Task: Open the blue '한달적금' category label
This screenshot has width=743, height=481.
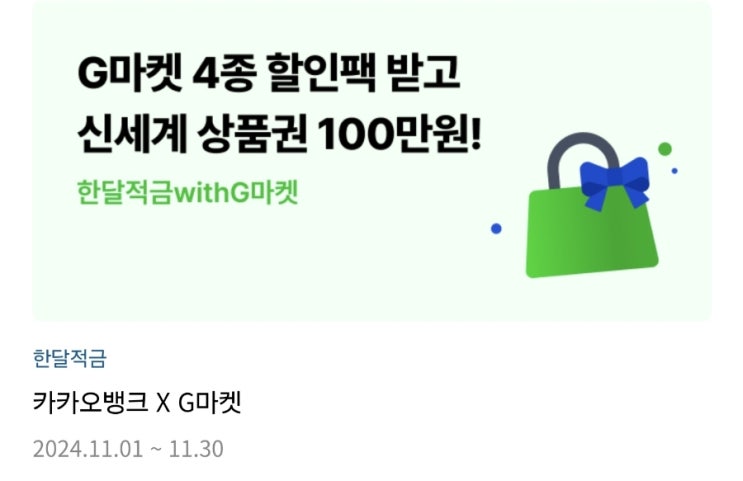Action: (70, 358)
